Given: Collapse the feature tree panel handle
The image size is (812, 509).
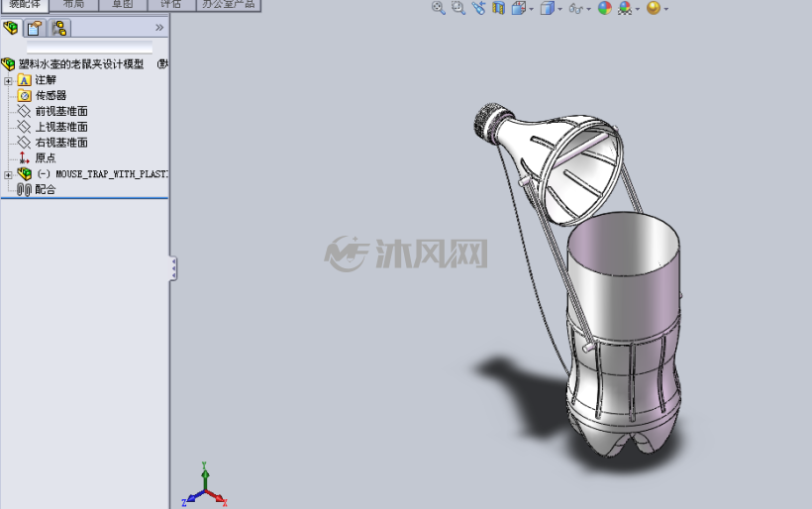Looking at the screenshot, I should tap(173, 268).
